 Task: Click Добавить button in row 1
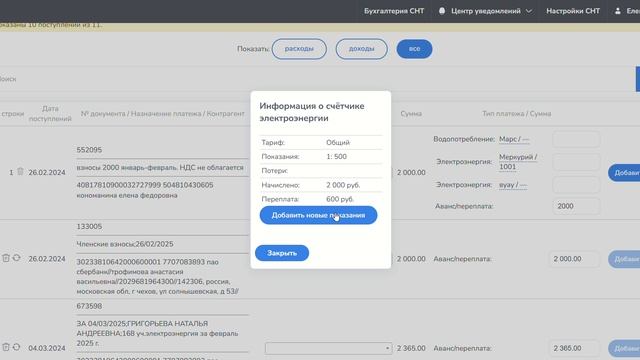[x=624, y=173]
